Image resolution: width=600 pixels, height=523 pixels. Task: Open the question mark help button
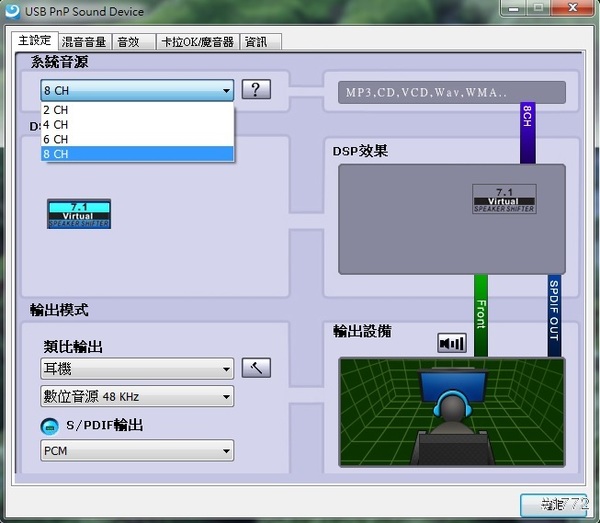pyautogui.click(x=256, y=90)
